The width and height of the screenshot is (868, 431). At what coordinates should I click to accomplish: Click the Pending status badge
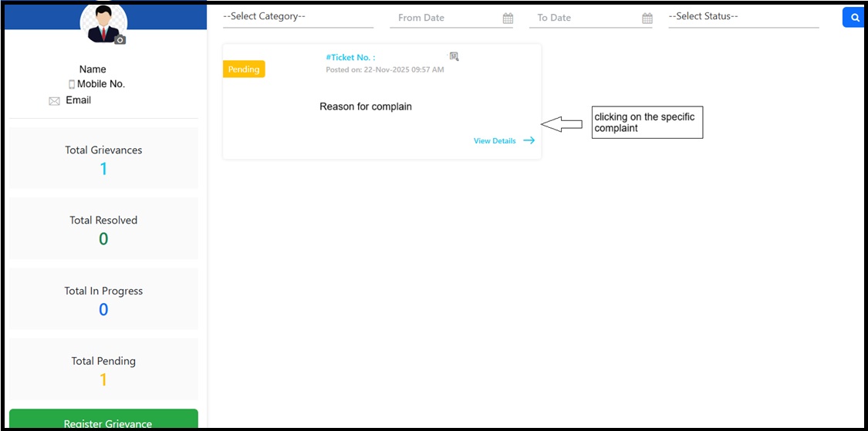coord(244,69)
